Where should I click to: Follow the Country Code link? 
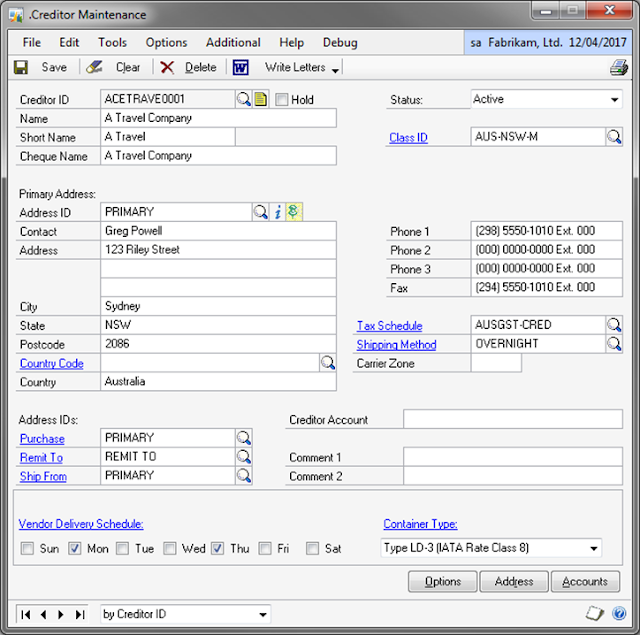(x=51, y=363)
